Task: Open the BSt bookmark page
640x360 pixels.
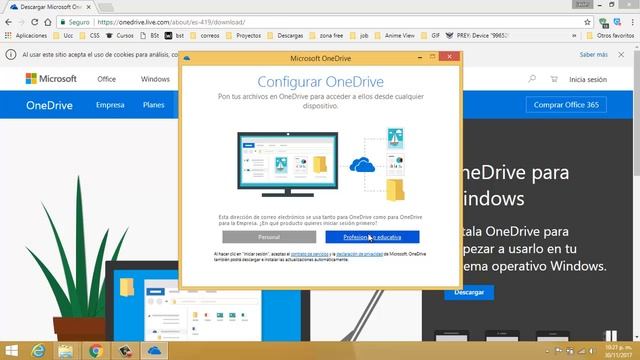Action: tap(149, 36)
